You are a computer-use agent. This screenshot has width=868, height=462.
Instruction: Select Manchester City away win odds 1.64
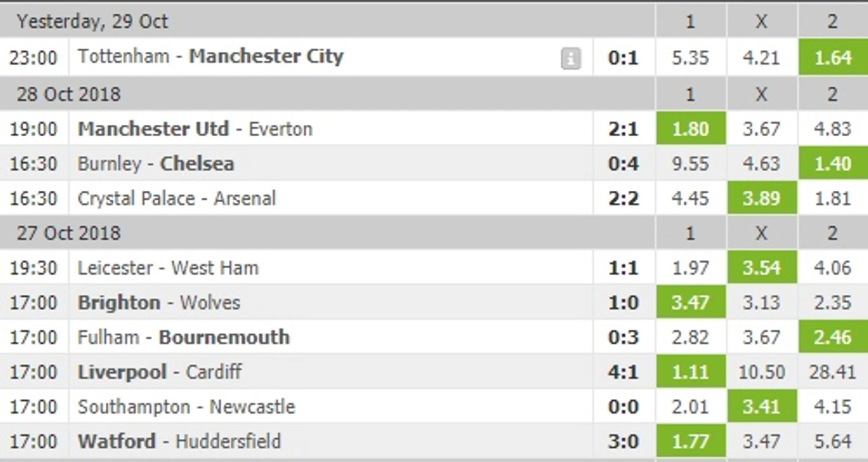point(832,56)
